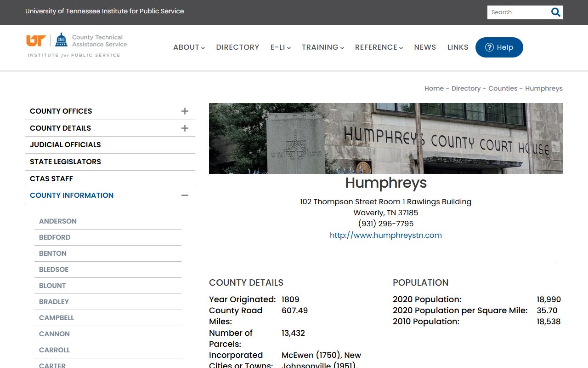Click the Directory breadcrumb link

[x=466, y=88]
